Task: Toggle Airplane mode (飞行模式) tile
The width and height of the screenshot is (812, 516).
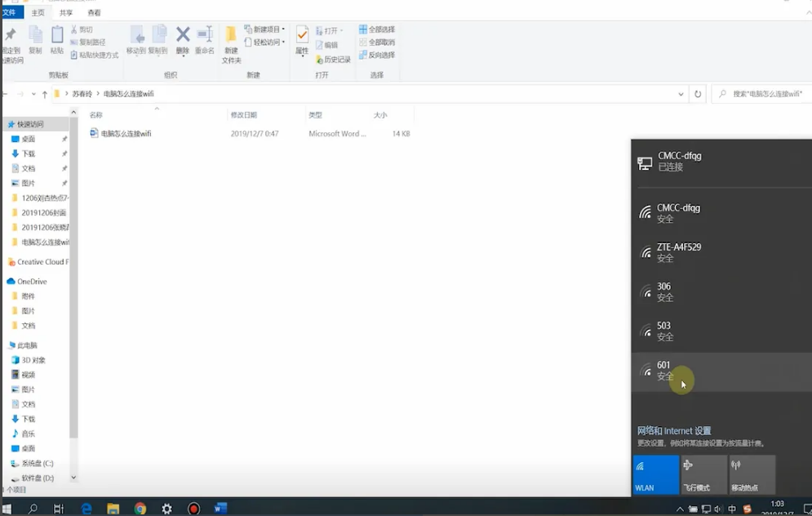Action: coord(703,474)
